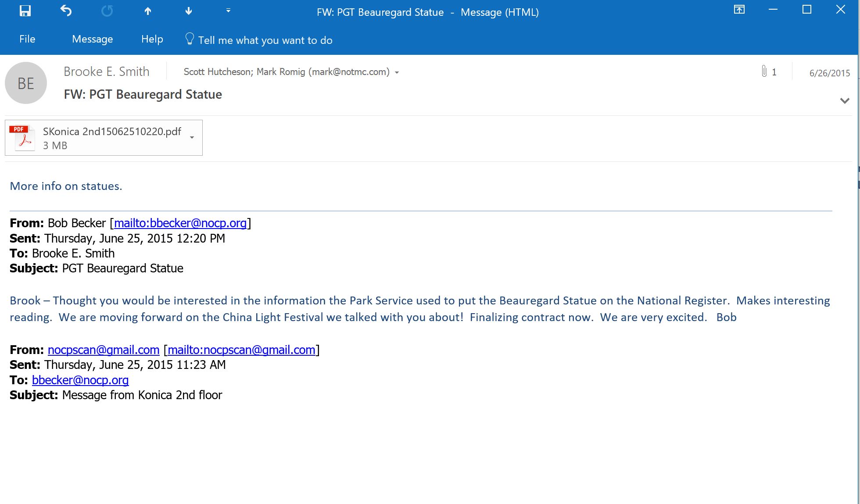Screen dimensions: 860x504
Task: Open the SKonica 2nd15062510220.pdf attachment
Action: (104, 138)
